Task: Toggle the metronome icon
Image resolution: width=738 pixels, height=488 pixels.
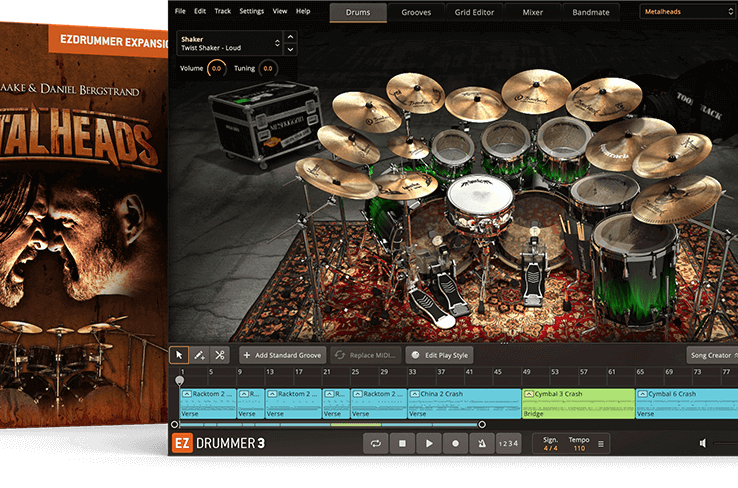Action: click(482, 443)
